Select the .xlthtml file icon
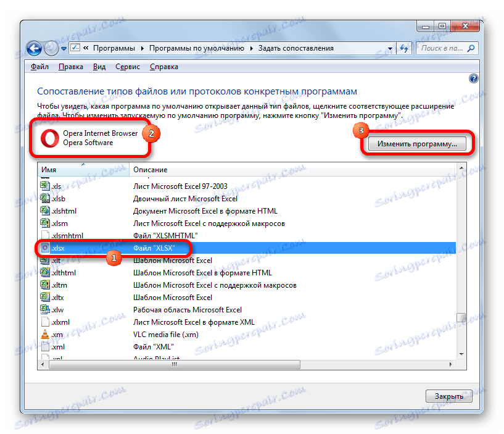504x434 pixels. [44, 272]
